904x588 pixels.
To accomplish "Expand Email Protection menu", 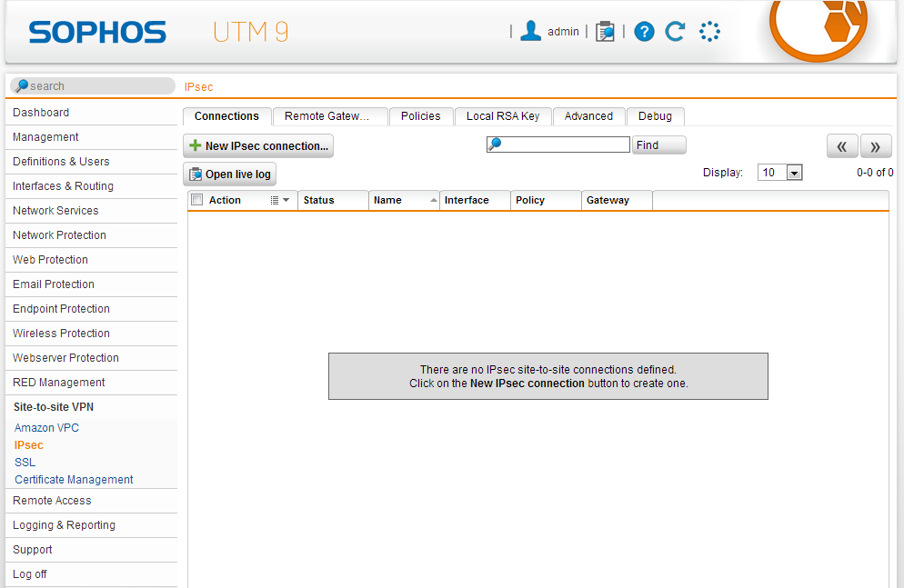I will (x=92, y=284).
